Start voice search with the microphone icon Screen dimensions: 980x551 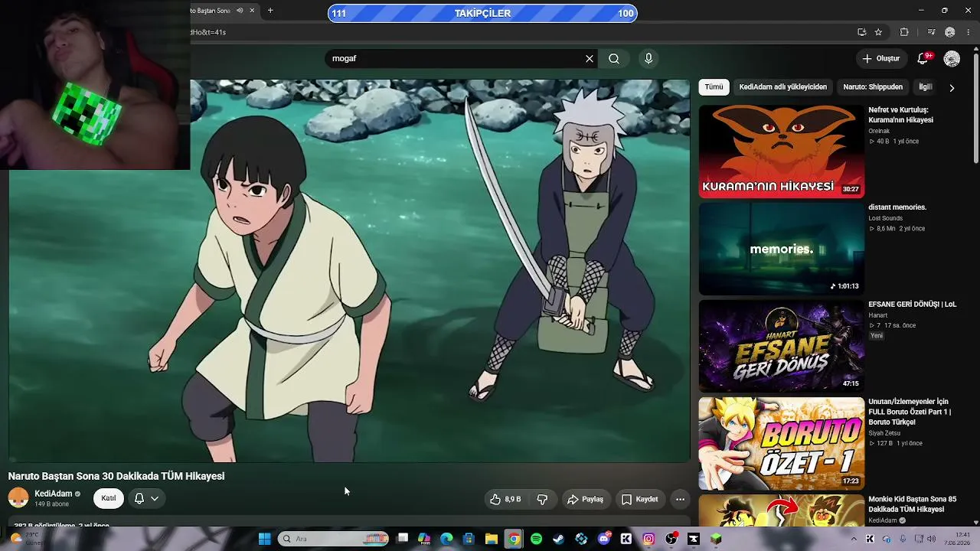click(648, 58)
